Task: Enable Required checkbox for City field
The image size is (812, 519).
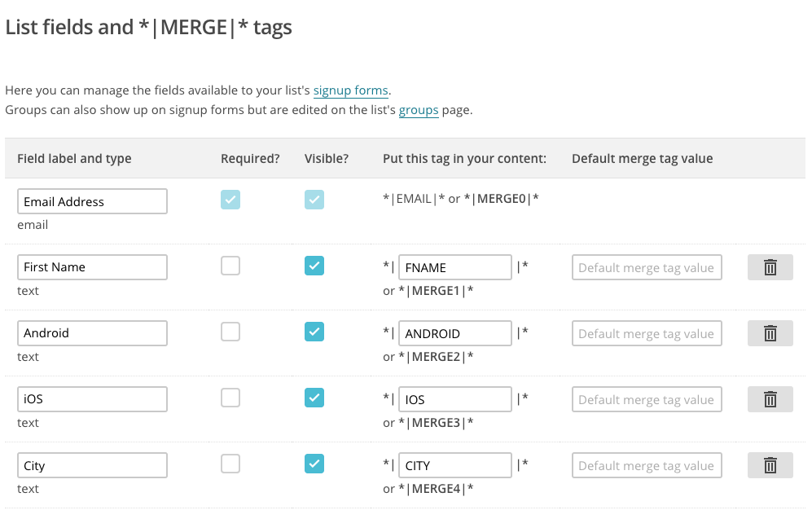Action: tap(230, 464)
